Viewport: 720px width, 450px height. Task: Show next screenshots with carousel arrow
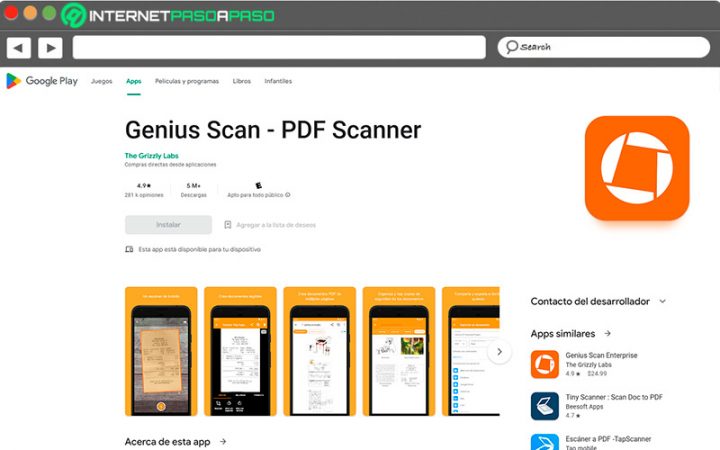pos(499,351)
